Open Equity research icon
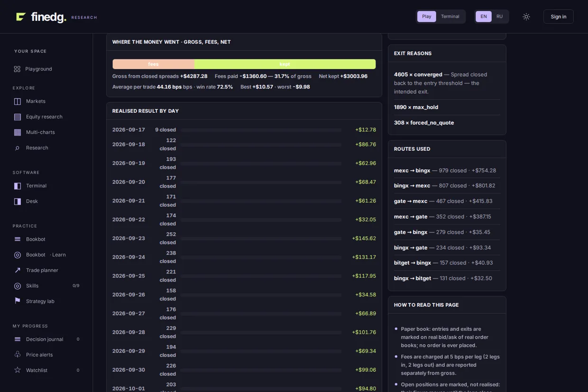588x392 pixels. click(x=18, y=117)
